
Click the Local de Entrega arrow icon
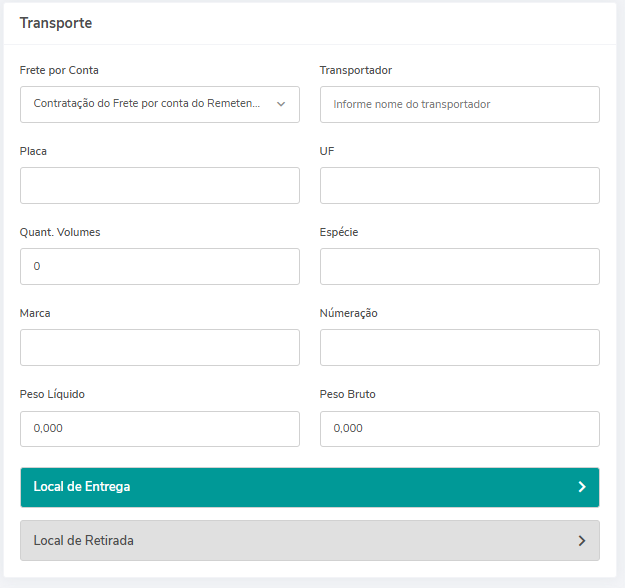click(x=582, y=487)
